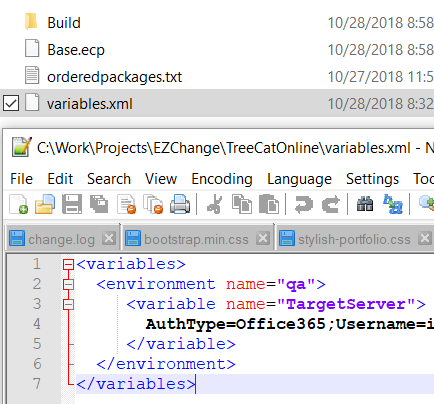Open Find with the binoculars icon
Screen dimensions: 434x404
click(x=365, y=204)
